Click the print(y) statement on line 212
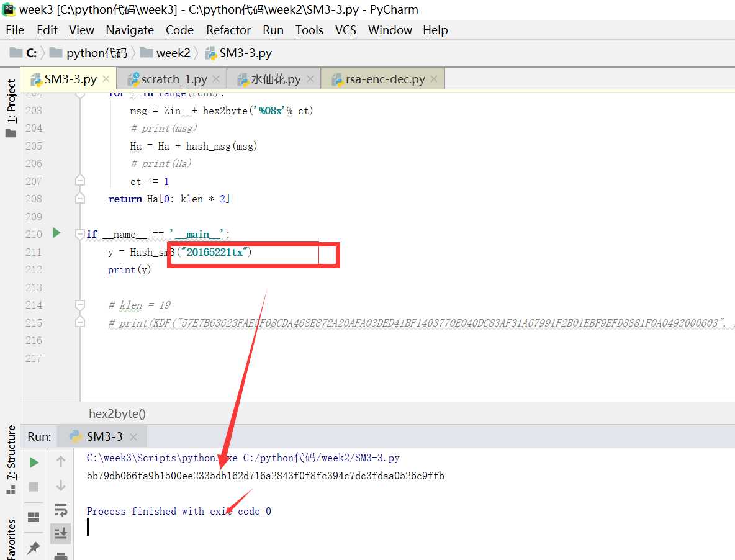735x560 pixels. coord(129,269)
